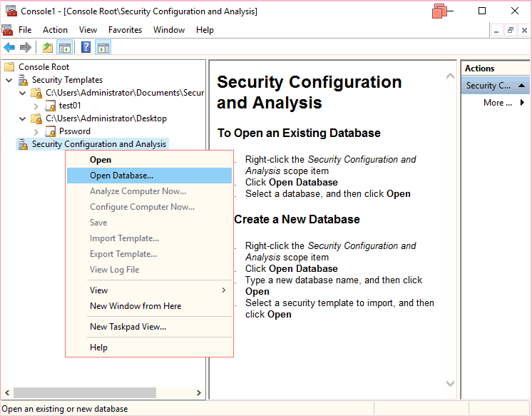Collapse the Security Templates tree node
Screen dimensions: 532x416
point(9,80)
